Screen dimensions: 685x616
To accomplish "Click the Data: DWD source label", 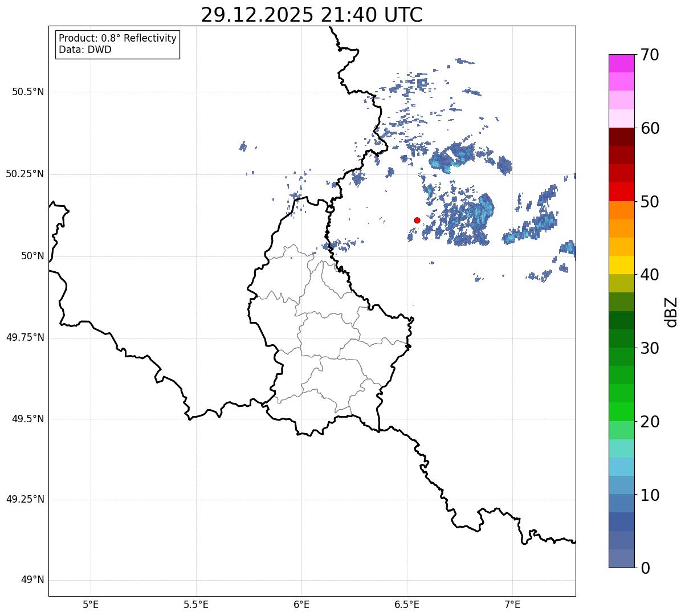I will [x=85, y=50].
